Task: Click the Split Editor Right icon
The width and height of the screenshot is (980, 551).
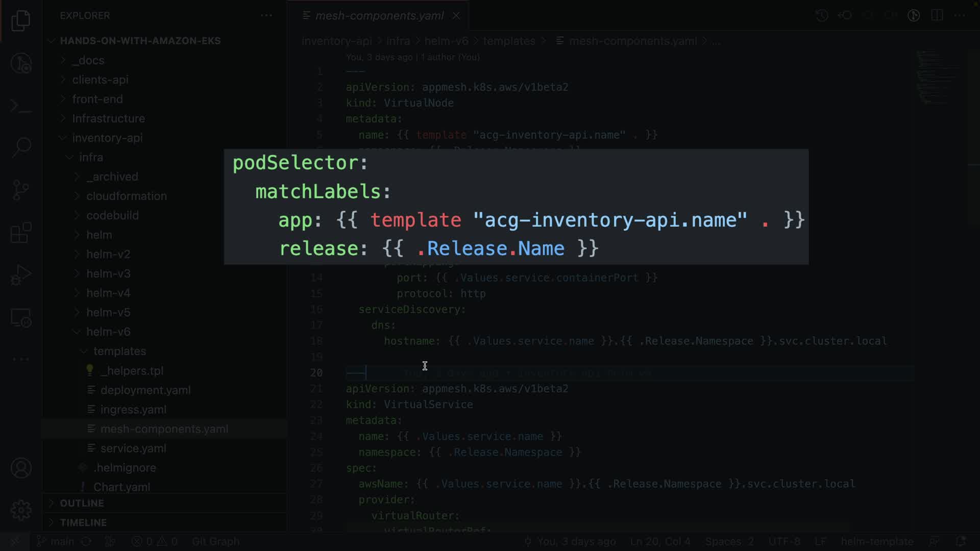Action: [x=937, y=15]
